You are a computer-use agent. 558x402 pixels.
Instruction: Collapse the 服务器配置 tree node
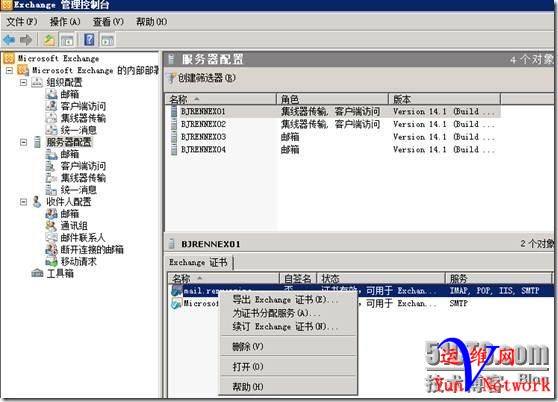(x=23, y=142)
